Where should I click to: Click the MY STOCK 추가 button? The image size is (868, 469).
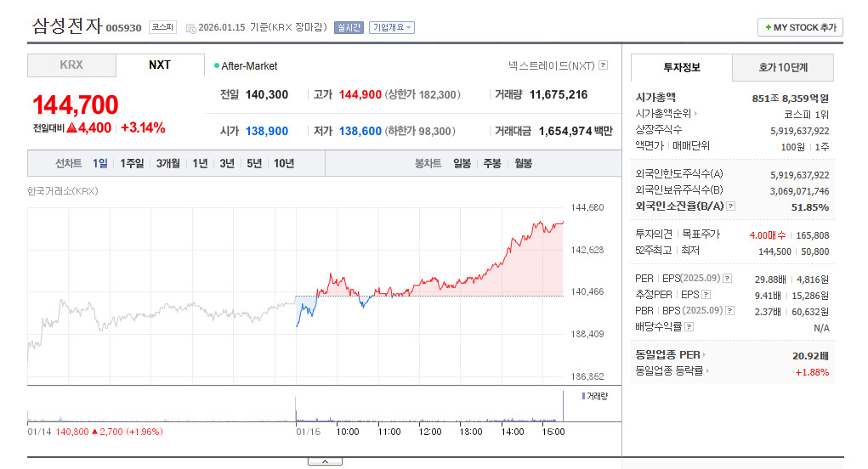(801, 27)
